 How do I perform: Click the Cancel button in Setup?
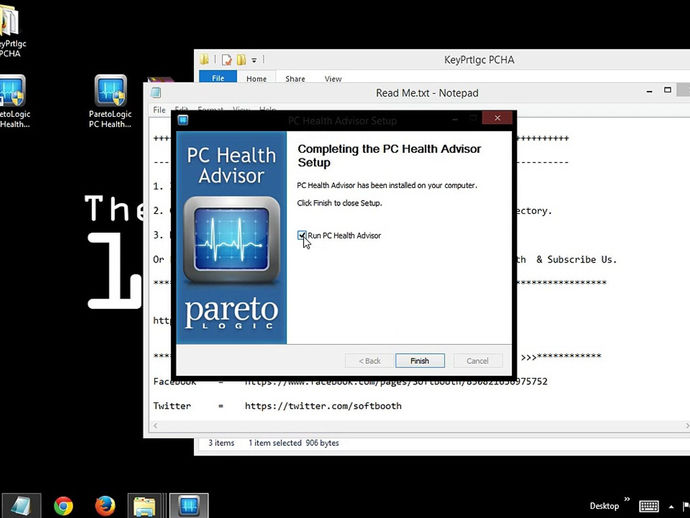[477, 361]
